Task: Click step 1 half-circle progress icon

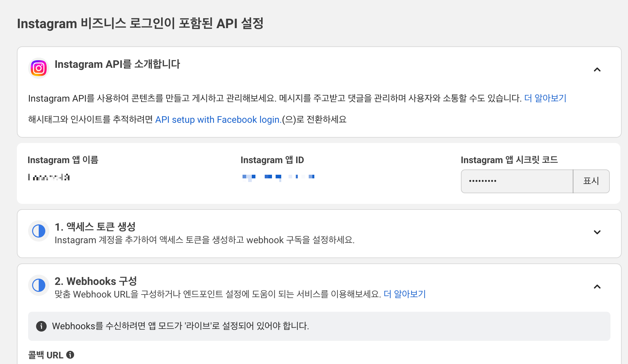Action: point(39,231)
